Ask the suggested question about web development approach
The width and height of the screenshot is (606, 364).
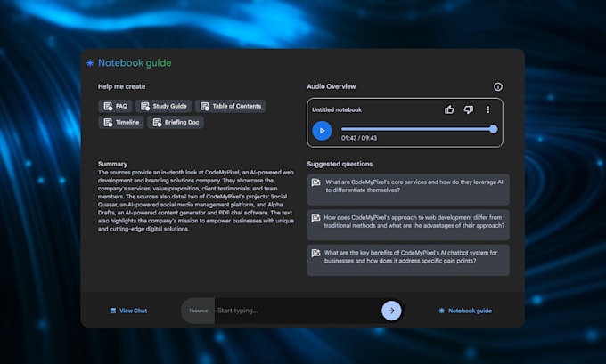click(x=408, y=224)
